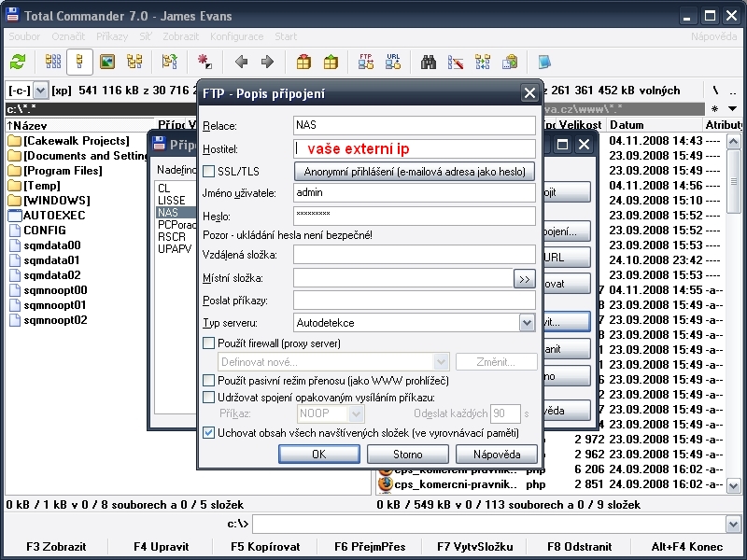The image size is (747, 560).
Task: Click F5 Kopírovat function button
Action: pos(265,547)
